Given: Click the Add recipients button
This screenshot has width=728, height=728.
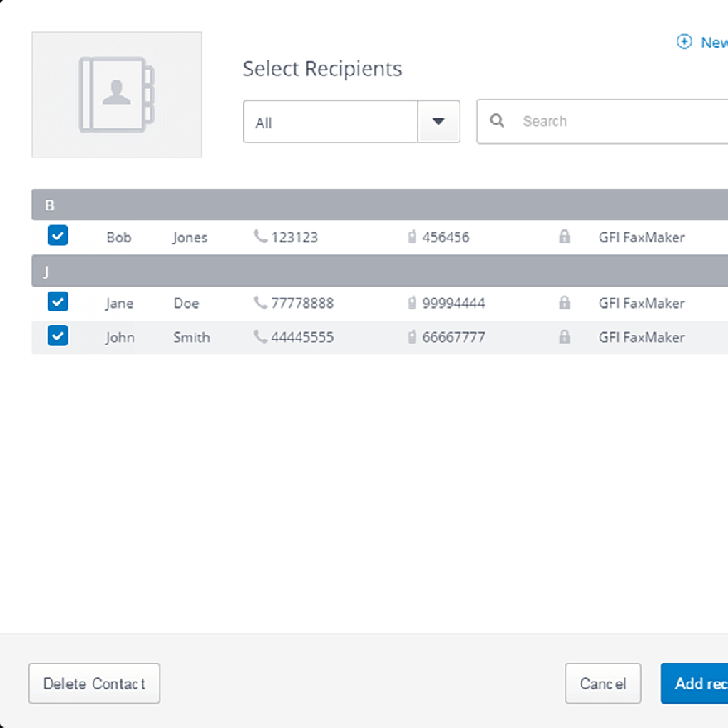Looking at the screenshot, I should 694,683.
